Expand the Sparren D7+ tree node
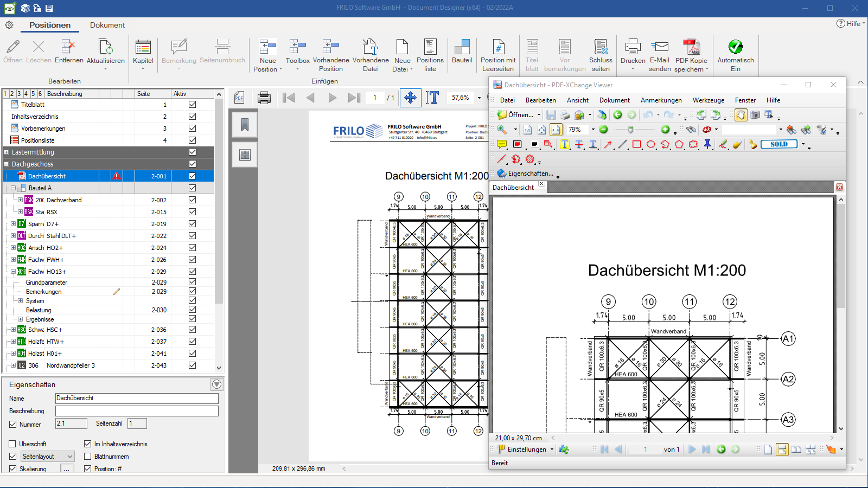The height and width of the screenshot is (488, 868). (13, 224)
